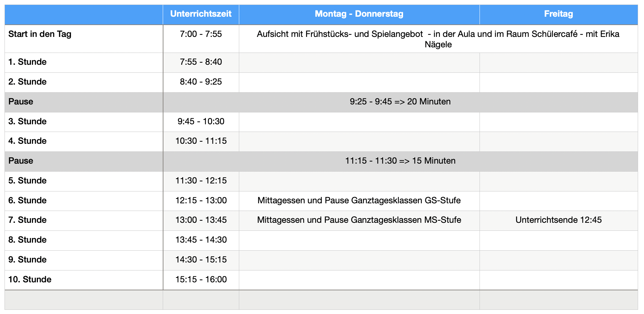Click the 11:15 - 11:30 => 15 Minuten cell

coord(400,162)
